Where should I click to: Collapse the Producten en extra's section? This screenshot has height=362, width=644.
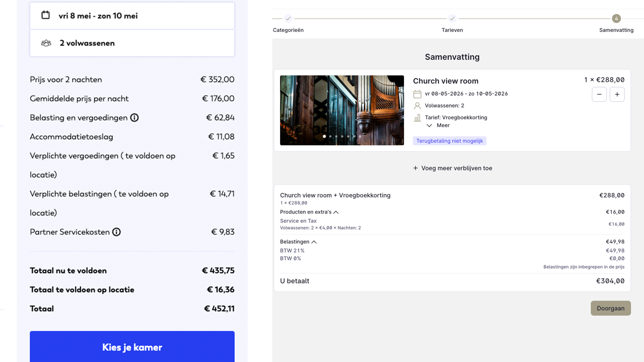[336, 212]
